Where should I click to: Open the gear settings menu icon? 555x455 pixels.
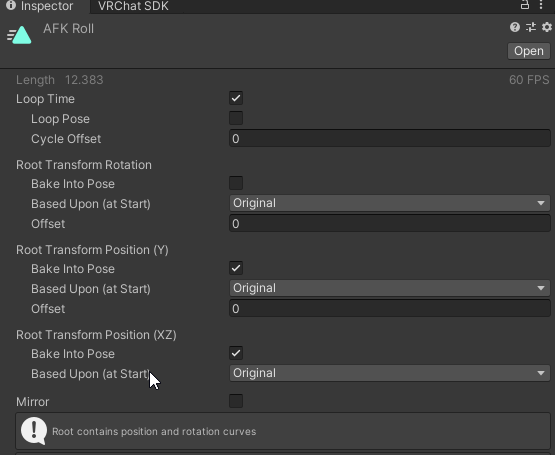tap(547, 27)
